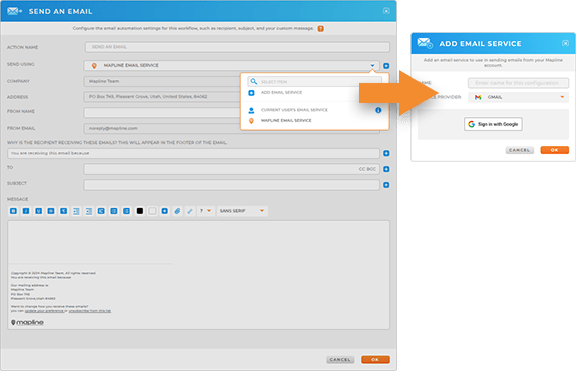
Task: Click plus icon beside the To field
Action: point(386,169)
